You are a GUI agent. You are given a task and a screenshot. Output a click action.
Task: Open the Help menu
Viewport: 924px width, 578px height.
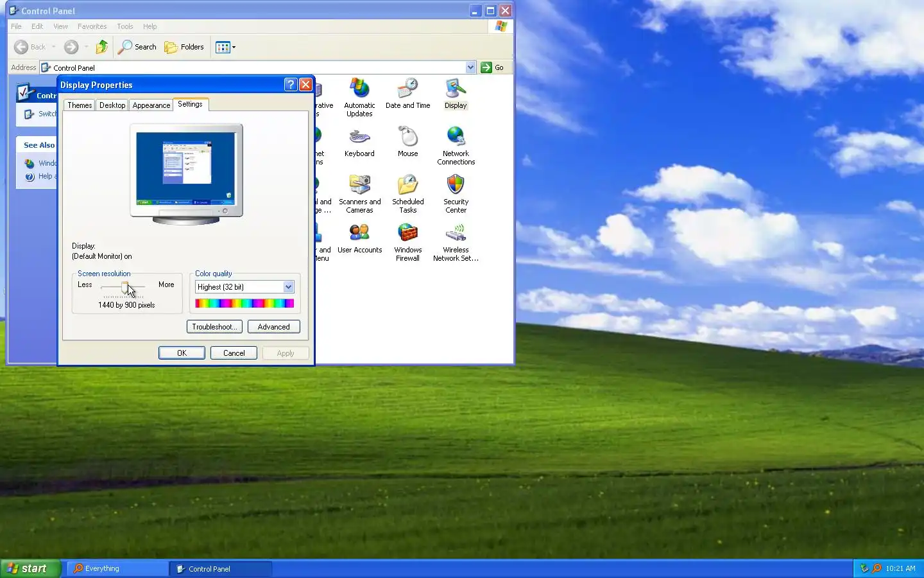point(150,26)
